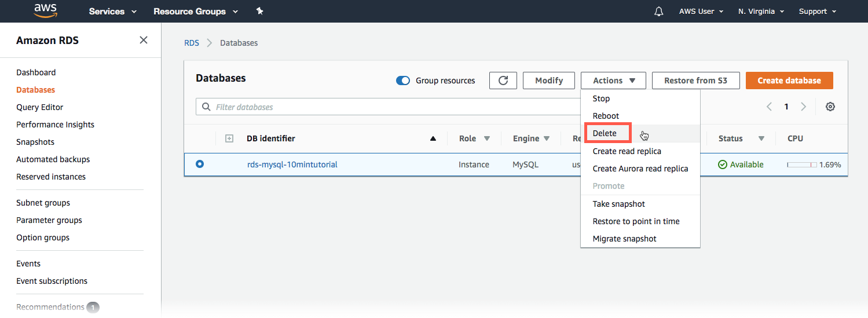Click the page number 1 indicator
Viewport: 868px width, 318px height.
[x=786, y=107]
